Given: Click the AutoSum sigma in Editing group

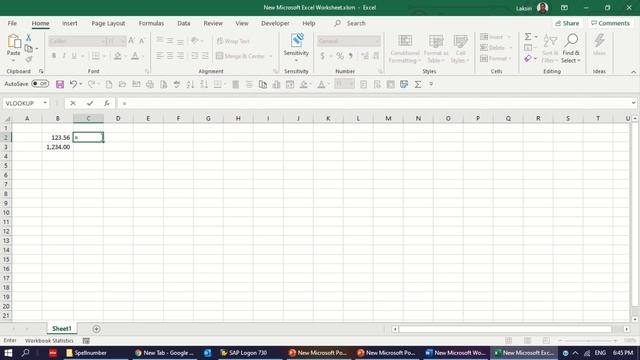Looking at the screenshot, I should tap(528, 37).
